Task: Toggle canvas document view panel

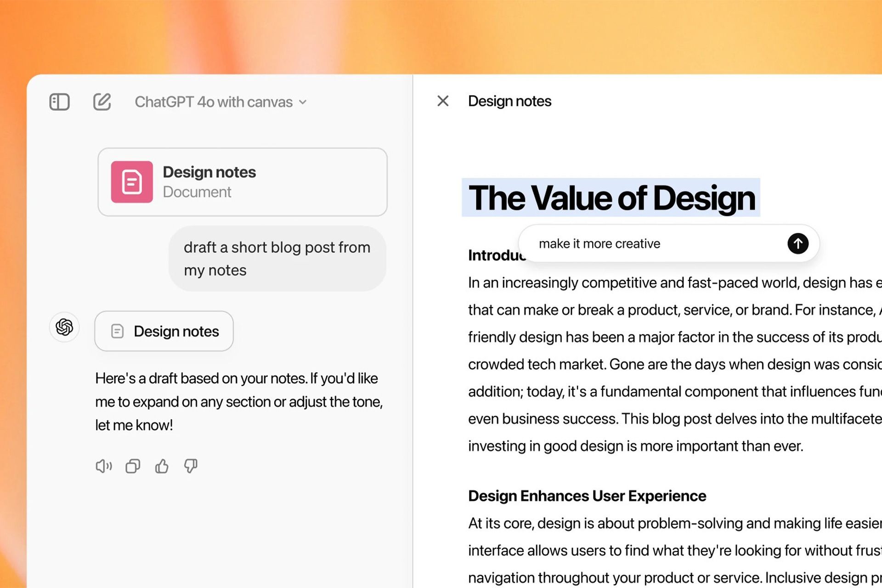Action: coord(60,101)
